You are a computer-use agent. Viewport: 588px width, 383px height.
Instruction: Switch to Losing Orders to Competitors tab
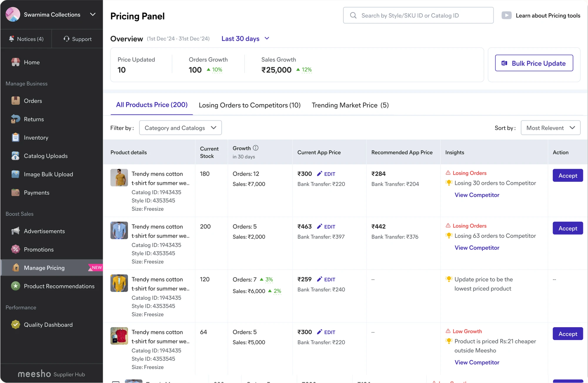pyautogui.click(x=250, y=105)
